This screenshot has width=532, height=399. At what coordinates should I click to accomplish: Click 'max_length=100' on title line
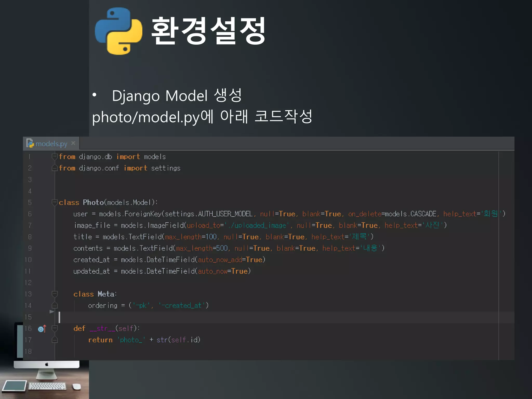point(191,237)
